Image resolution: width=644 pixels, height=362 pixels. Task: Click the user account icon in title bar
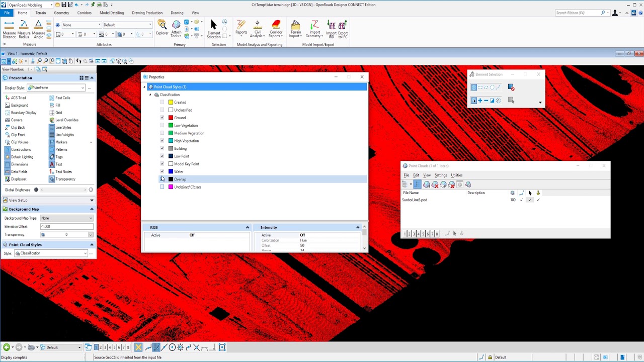615,13
